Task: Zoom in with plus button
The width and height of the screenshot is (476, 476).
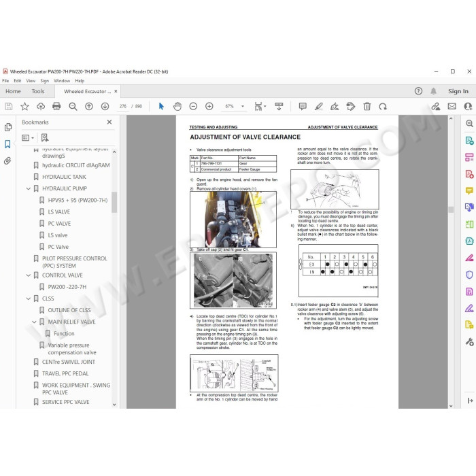Action: (x=209, y=106)
